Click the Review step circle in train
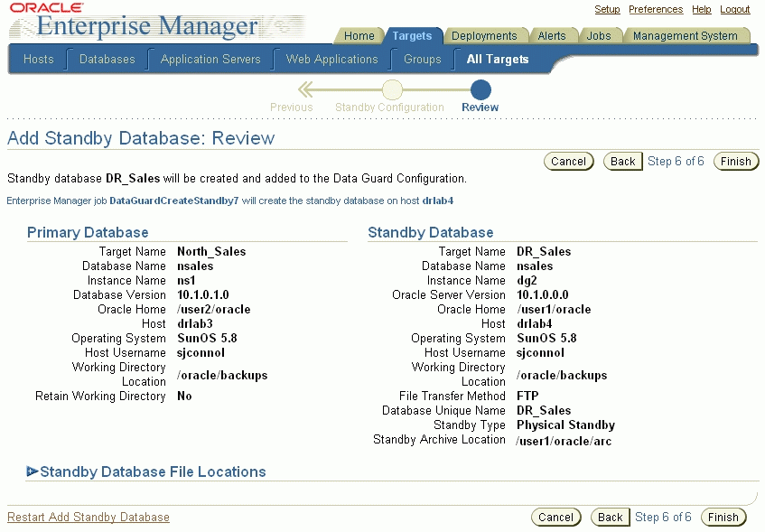 click(x=480, y=89)
